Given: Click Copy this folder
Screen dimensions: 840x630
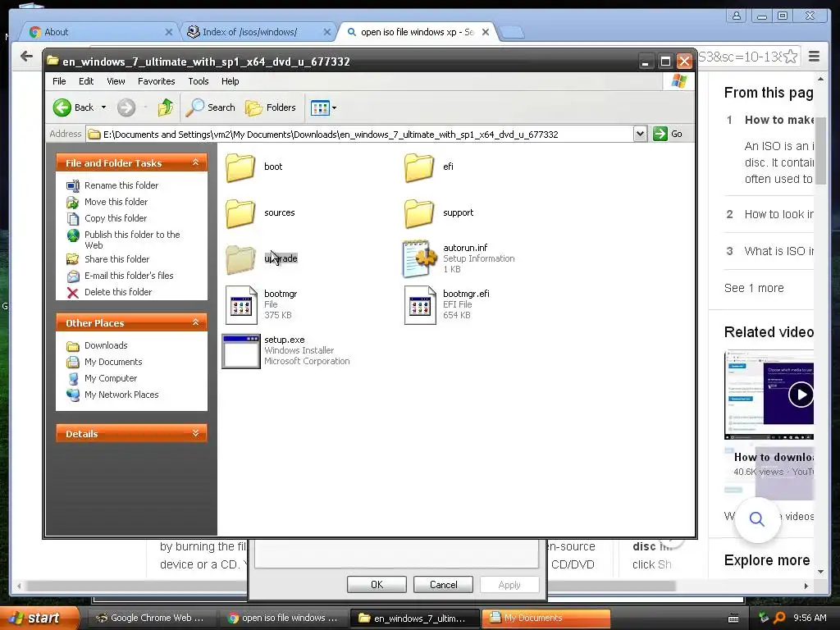Looking at the screenshot, I should (115, 218).
